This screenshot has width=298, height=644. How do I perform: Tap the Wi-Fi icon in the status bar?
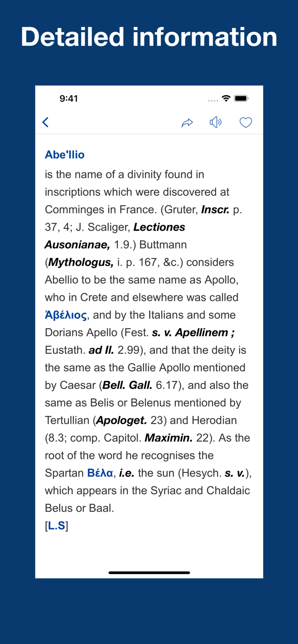pyautogui.click(x=226, y=98)
